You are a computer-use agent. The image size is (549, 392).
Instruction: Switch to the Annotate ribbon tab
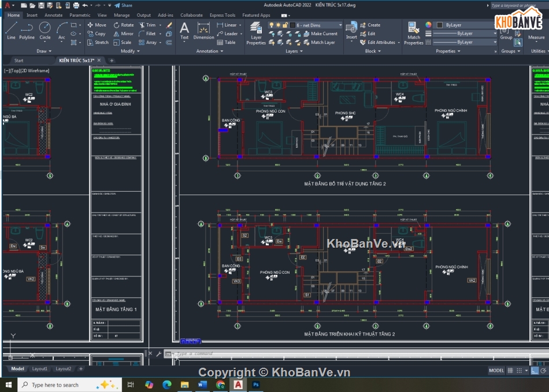[54, 15]
